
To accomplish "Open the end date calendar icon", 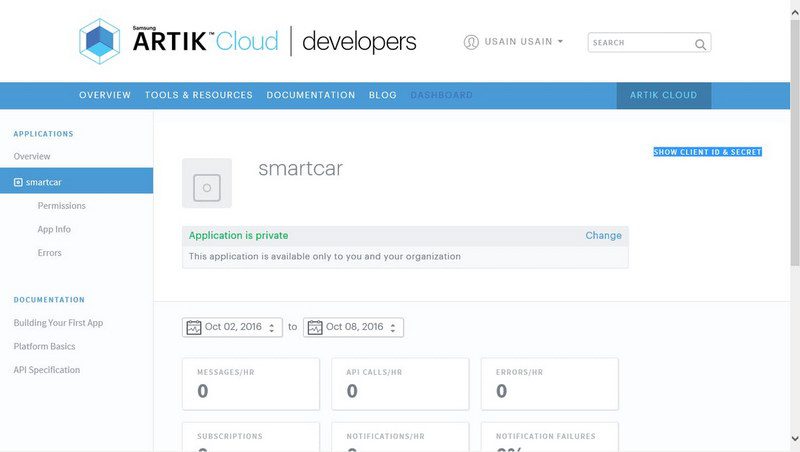I will click(x=315, y=328).
